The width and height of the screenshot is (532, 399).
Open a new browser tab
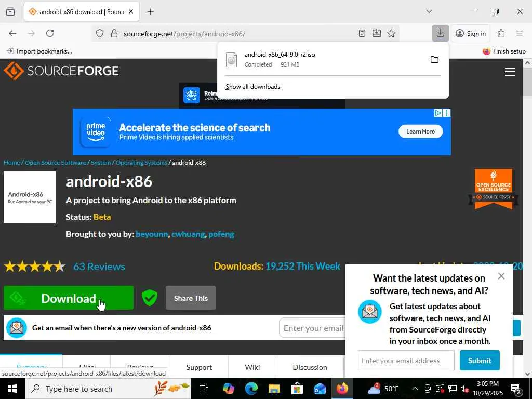(x=150, y=12)
